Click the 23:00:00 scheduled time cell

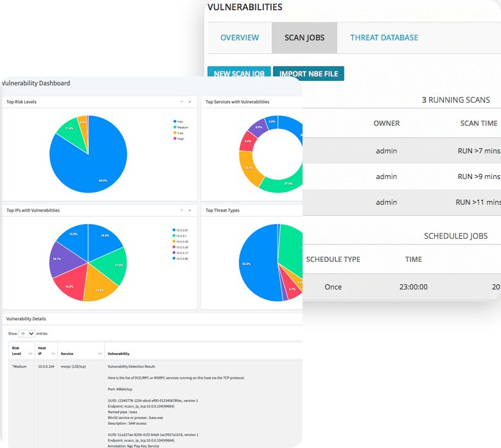coord(413,287)
